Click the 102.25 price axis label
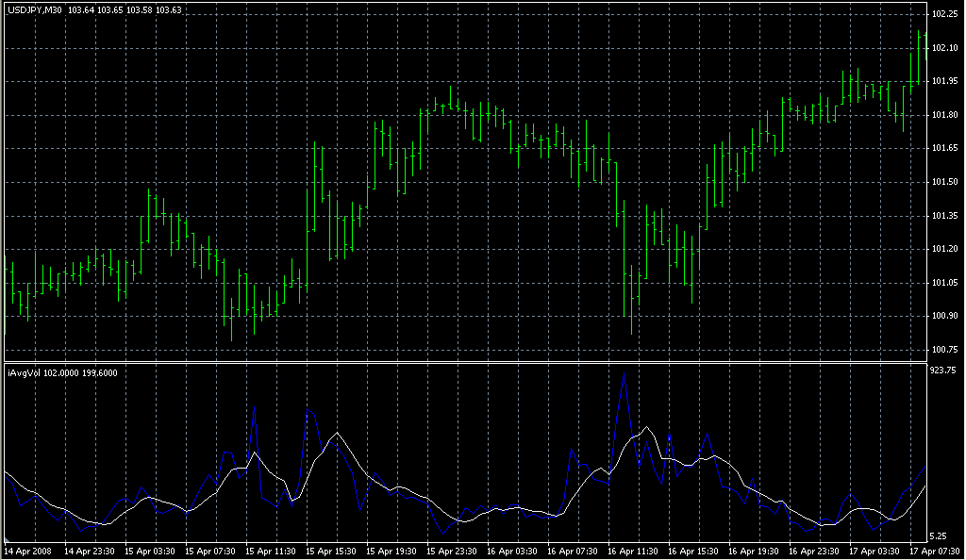966x560 pixels. pos(943,15)
